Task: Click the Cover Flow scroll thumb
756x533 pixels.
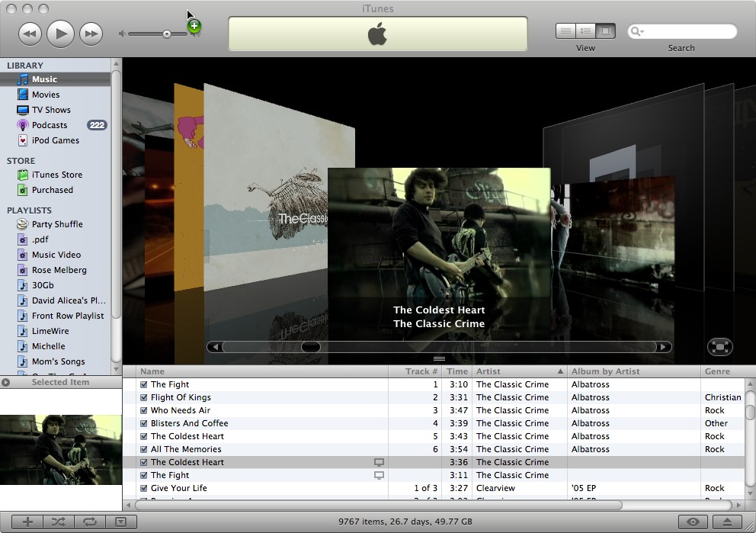Action: 310,347
